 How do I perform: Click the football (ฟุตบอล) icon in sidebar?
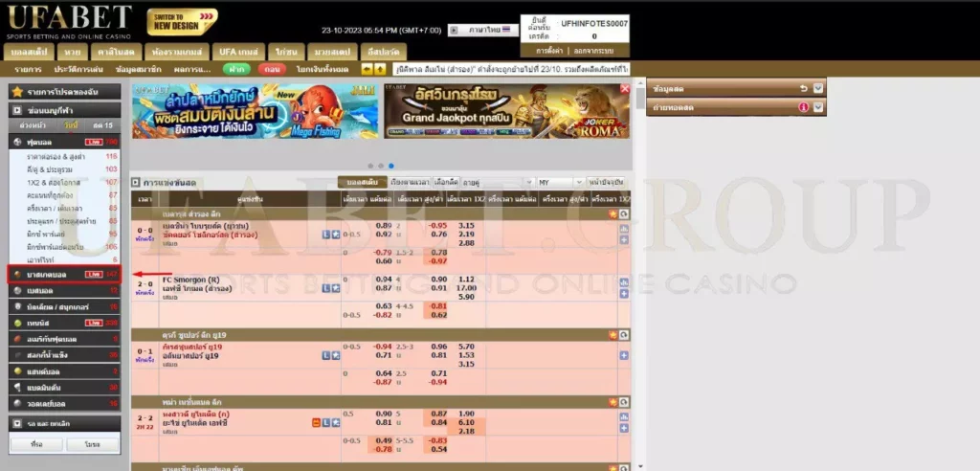17,141
